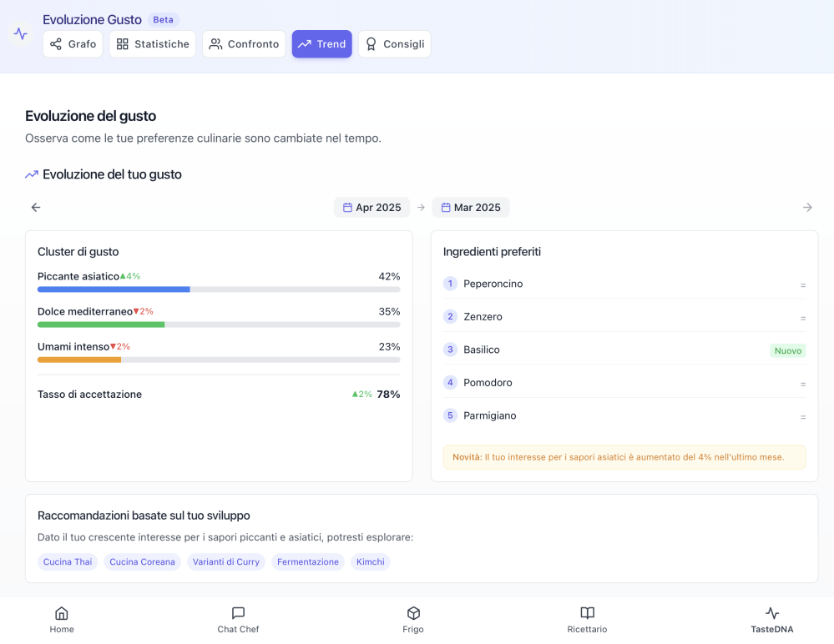Open Chat Chef in the bottom bar
Screen dimensions: 834x644
click(238, 619)
